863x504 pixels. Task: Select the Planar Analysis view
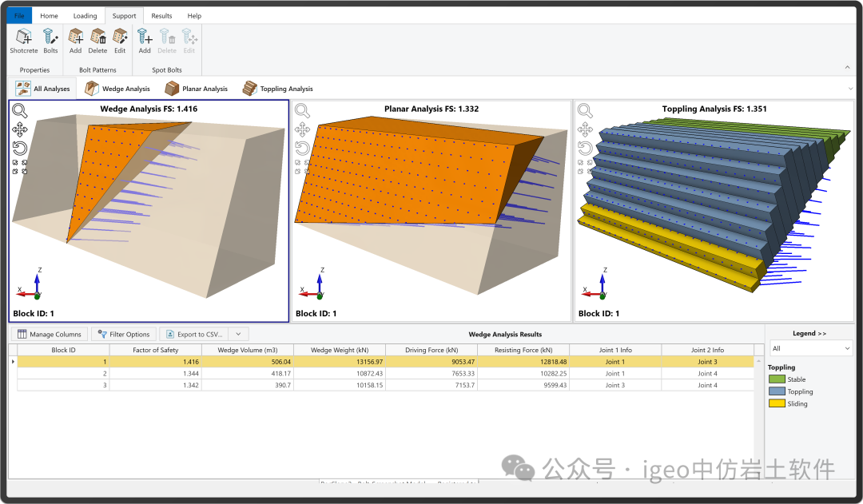tap(196, 89)
